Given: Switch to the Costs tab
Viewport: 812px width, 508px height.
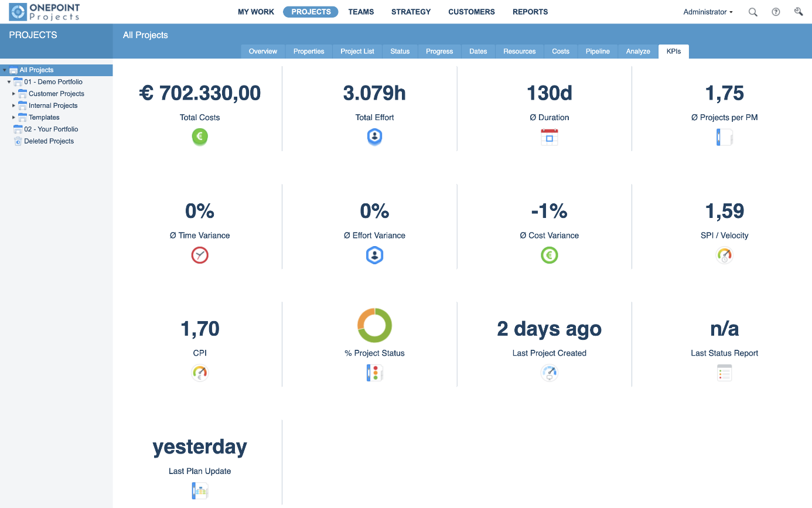Looking at the screenshot, I should tap(561, 52).
